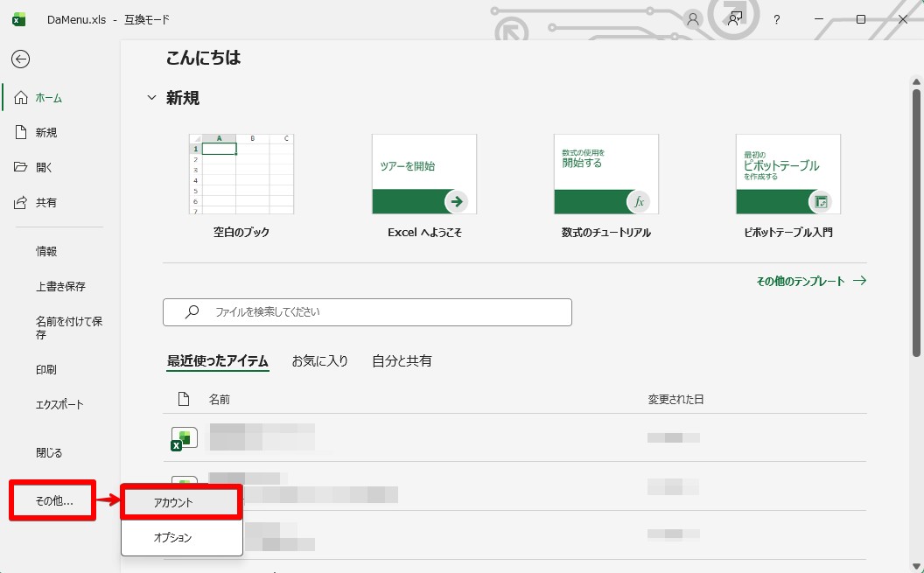924x573 pixels.
Task: Choose 閉じる to close the workbook
Action: click(x=49, y=453)
